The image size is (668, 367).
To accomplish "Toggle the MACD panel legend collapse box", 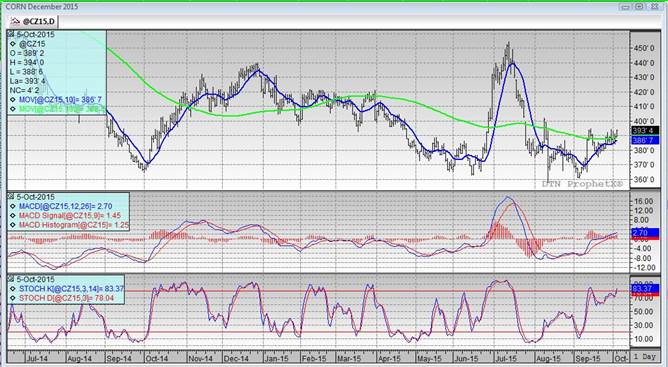I will 11,197.
